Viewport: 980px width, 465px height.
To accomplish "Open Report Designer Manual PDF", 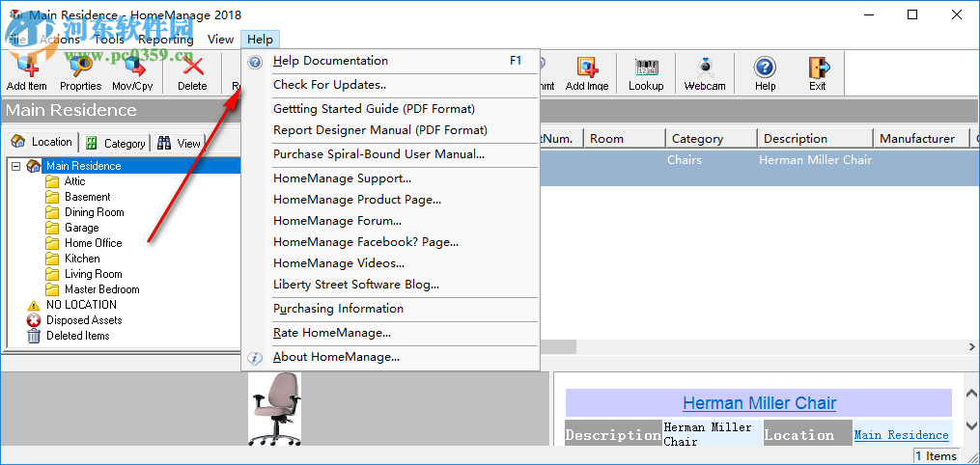I will [x=390, y=130].
